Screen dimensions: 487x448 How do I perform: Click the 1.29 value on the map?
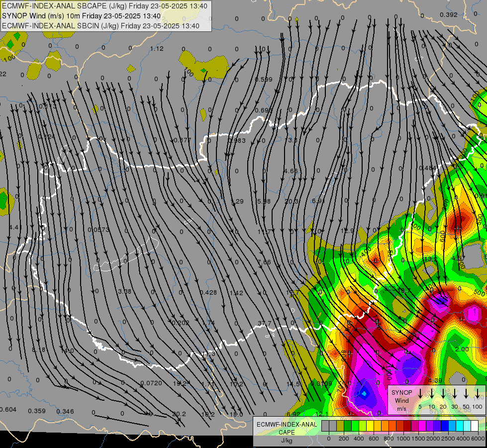237,202
